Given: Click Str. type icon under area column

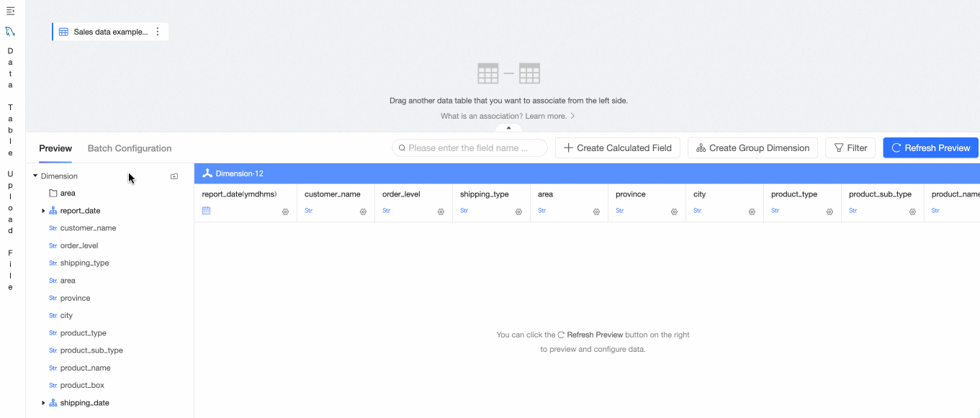Looking at the screenshot, I should [542, 211].
